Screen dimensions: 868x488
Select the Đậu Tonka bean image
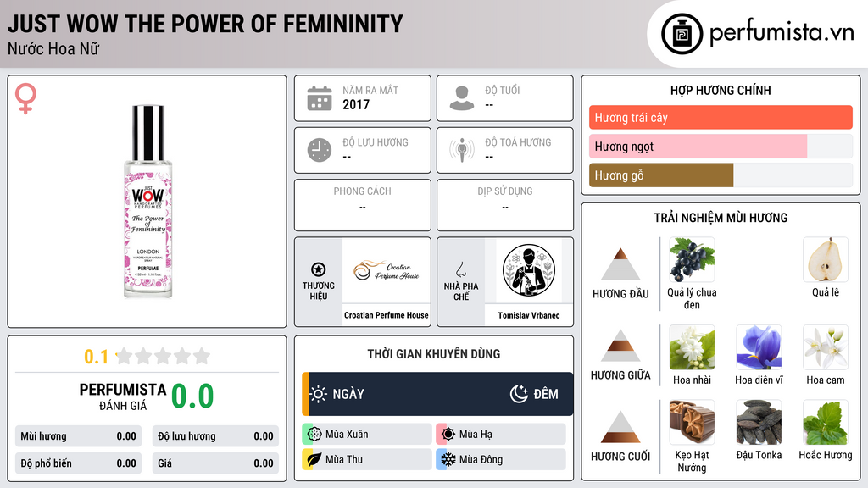click(759, 422)
